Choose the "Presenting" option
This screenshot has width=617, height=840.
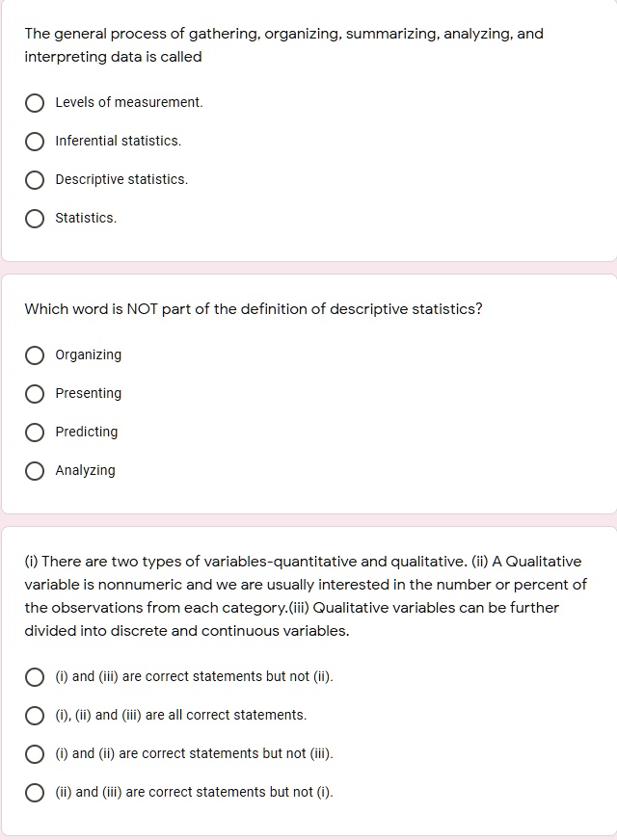coord(35,393)
